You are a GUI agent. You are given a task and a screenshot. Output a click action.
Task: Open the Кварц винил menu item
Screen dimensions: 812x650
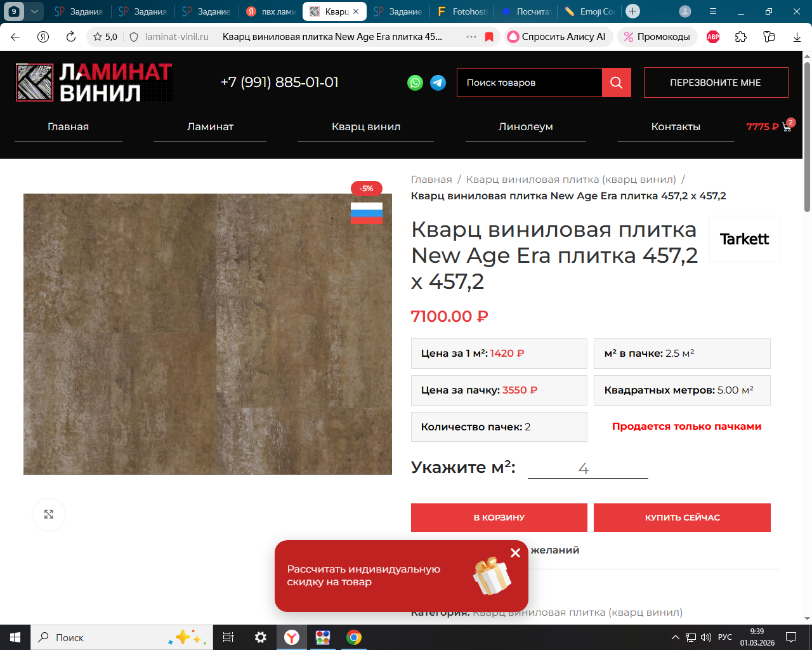(x=366, y=127)
